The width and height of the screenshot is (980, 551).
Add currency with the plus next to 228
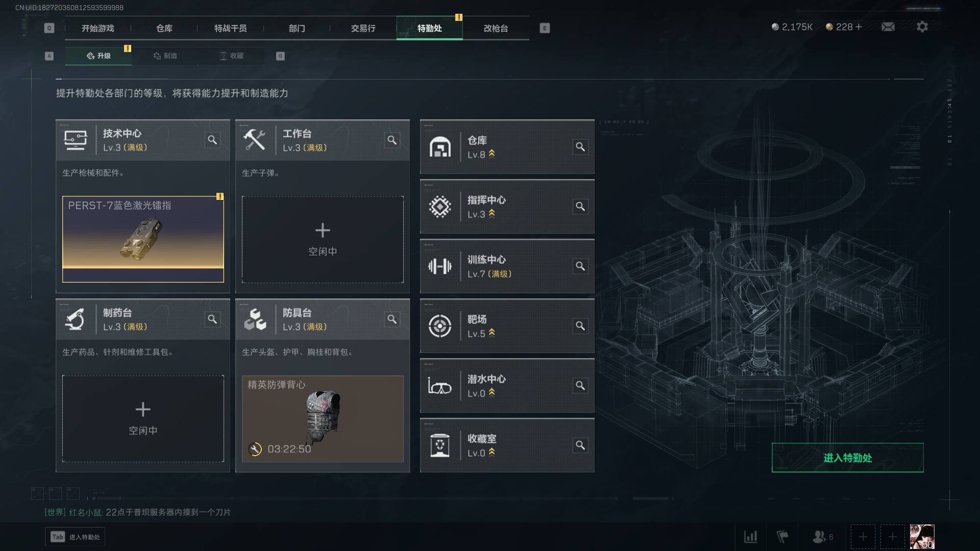pyautogui.click(x=859, y=27)
